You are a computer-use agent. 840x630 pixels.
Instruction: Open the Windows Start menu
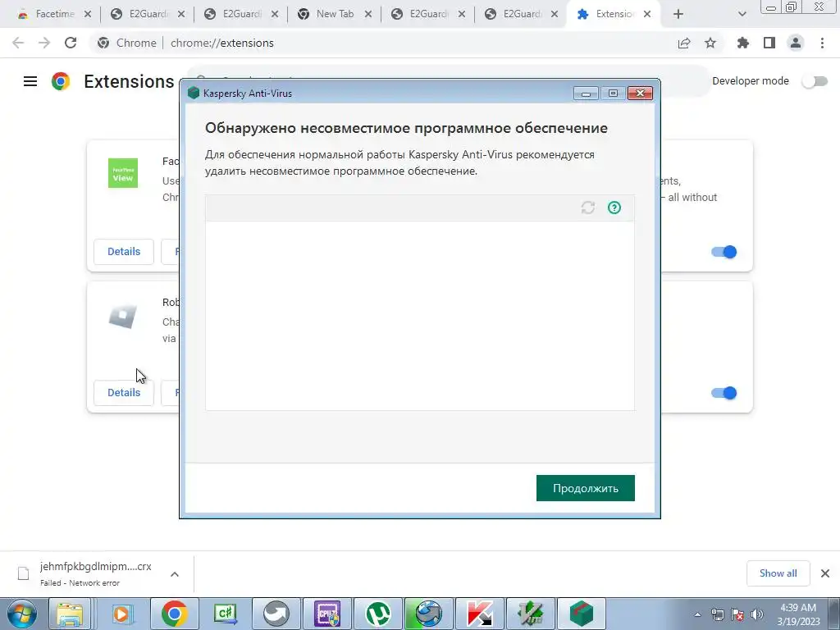(x=21, y=614)
